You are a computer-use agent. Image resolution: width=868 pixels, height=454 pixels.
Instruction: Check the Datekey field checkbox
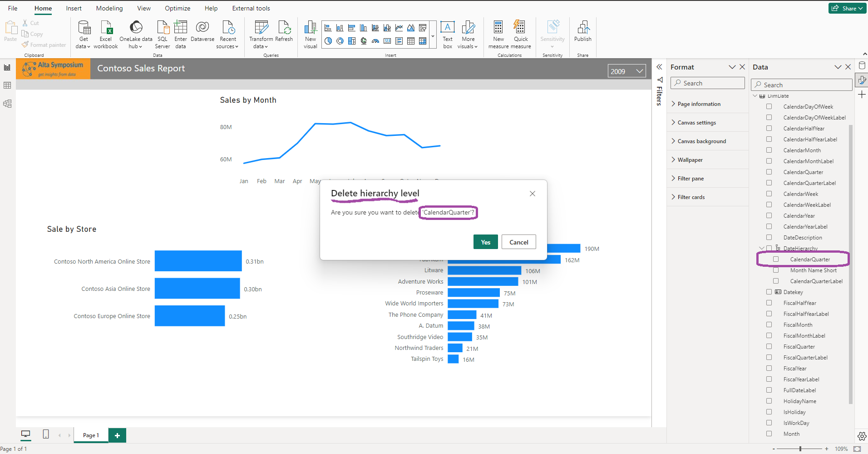(x=769, y=292)
